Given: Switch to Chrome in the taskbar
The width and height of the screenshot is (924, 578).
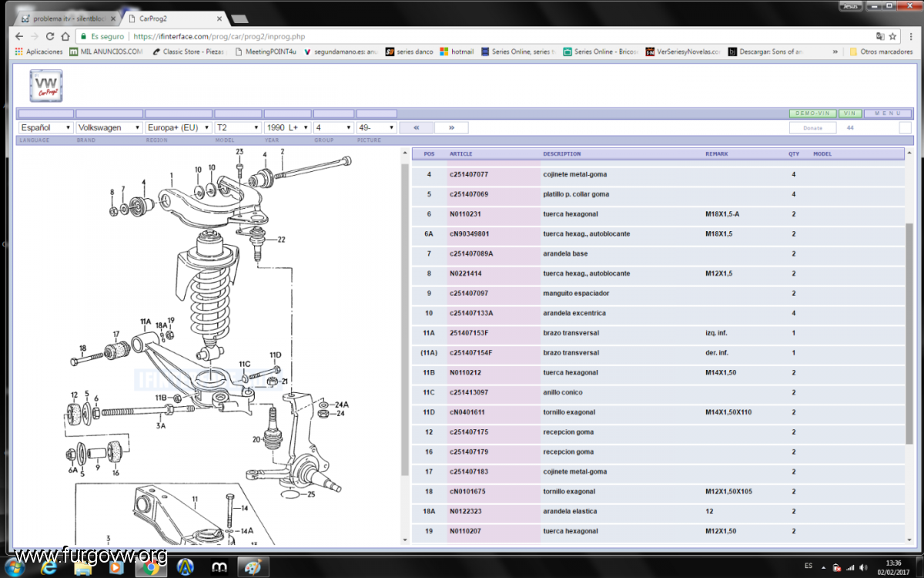Looking at the screenshot, I should [x=151, y=567].
